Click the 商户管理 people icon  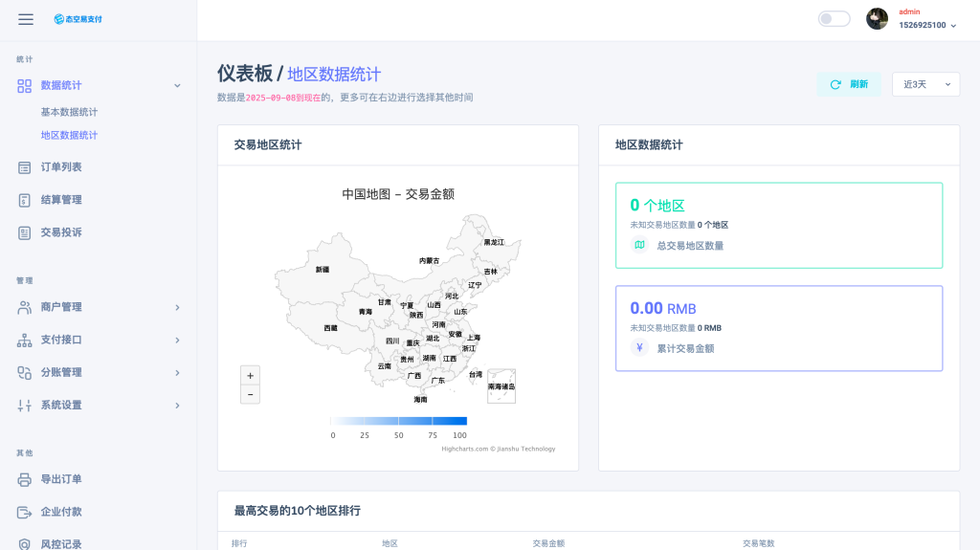[24, 307]
